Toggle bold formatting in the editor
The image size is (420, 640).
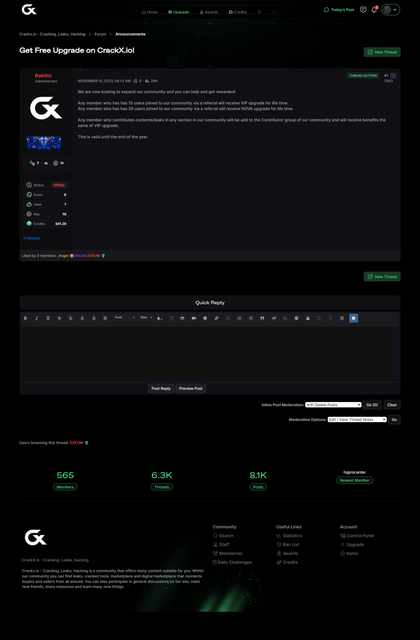tap(25, 318)
